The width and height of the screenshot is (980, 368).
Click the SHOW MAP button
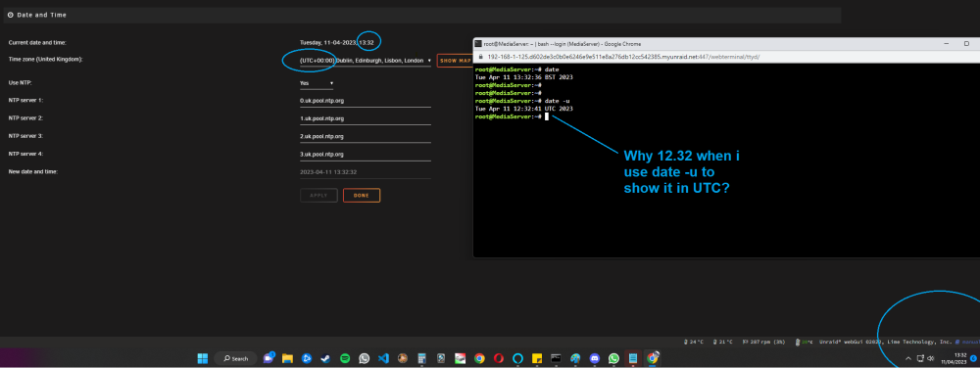[x=455, y=61]
